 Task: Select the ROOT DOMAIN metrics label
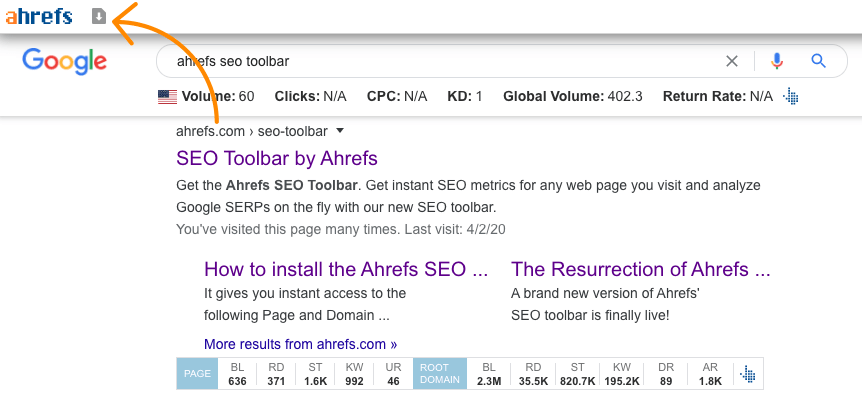click(440, 374)
